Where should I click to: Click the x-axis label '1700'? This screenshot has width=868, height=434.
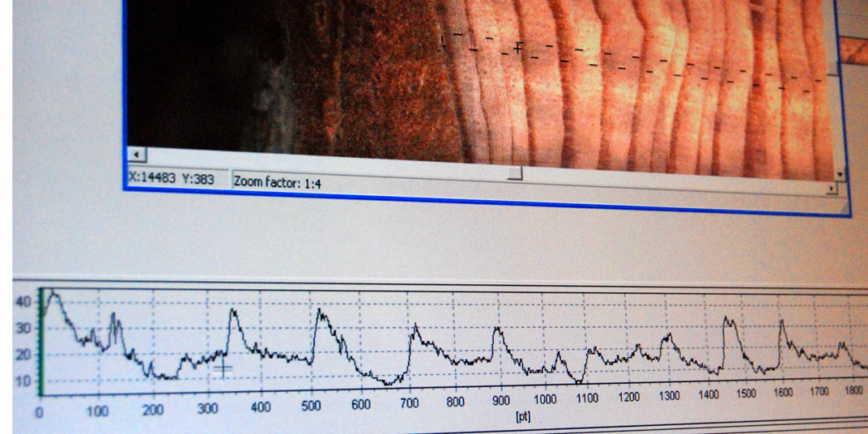click(x=819, y=391)
